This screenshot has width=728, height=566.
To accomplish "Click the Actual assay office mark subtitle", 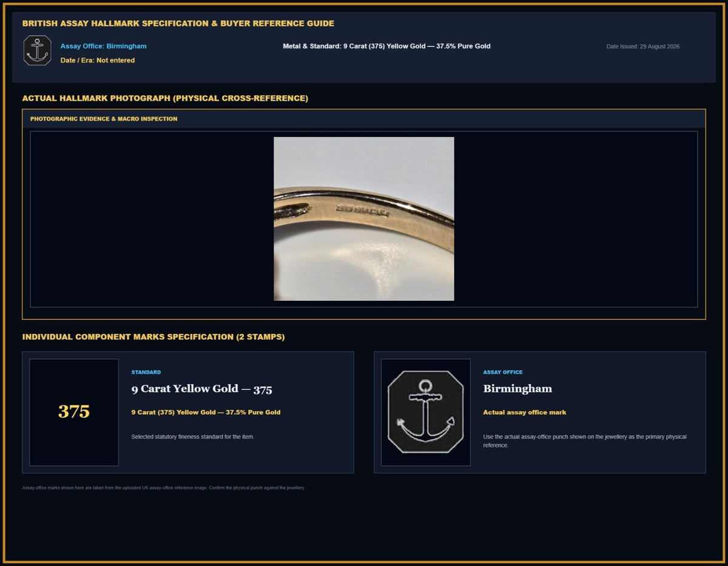I will tap(525, 413).
